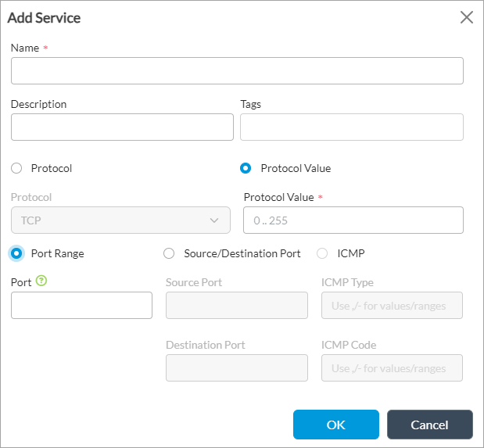Open the TCP protocol dropdown
The height and width of the screenshot is (448, 484).
click(120, 220)
